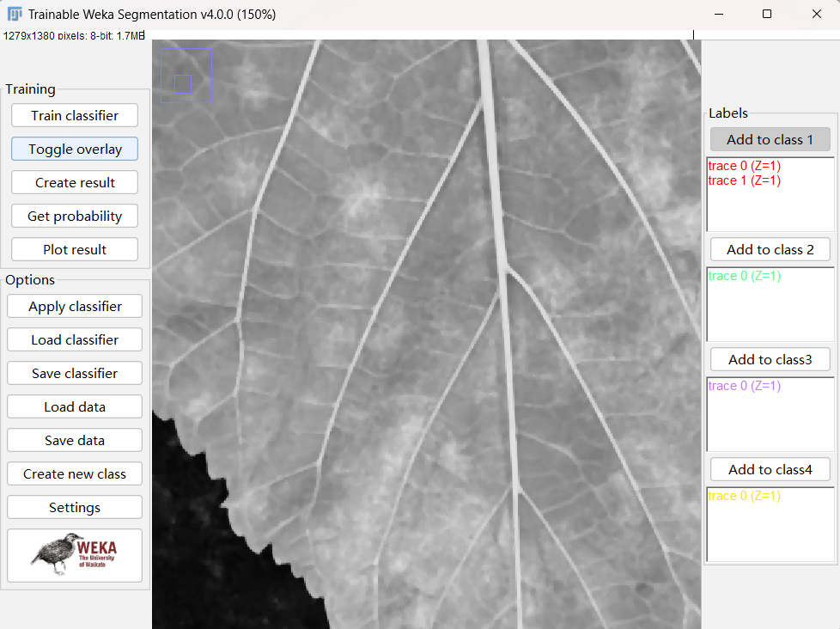Screen dimensions: 840x629
Task: Load training data
Action: (74, 406)
